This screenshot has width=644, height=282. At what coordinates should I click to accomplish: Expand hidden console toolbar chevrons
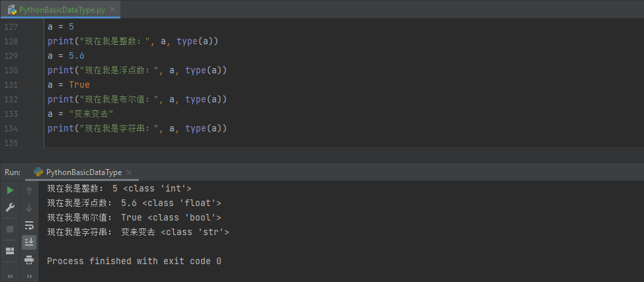[29, 276]
